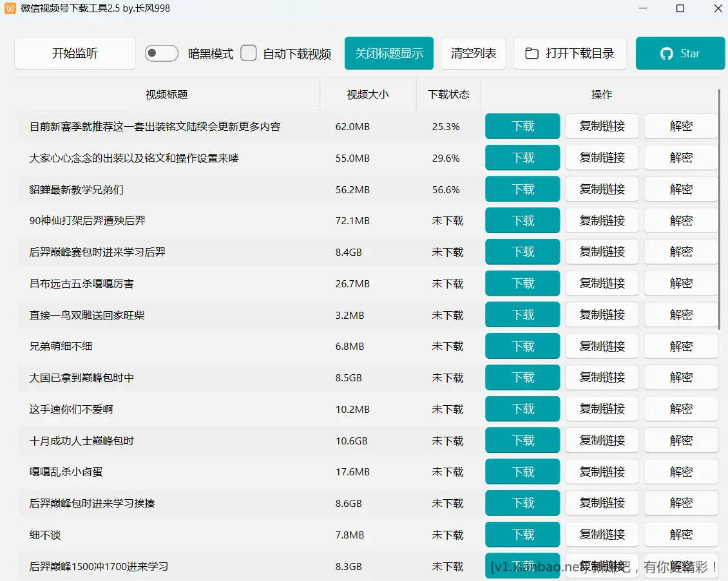Select the row titled 细不谈

coord(168,535)
